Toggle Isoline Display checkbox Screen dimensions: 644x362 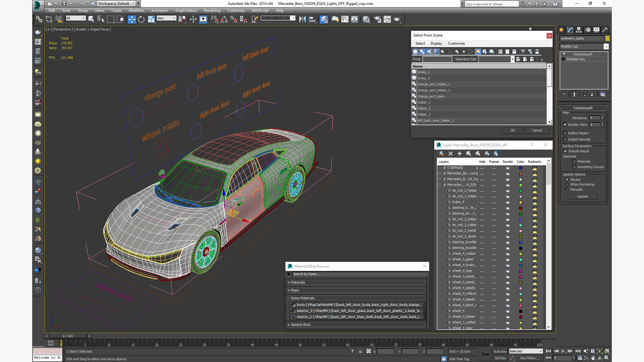(565, 133)
